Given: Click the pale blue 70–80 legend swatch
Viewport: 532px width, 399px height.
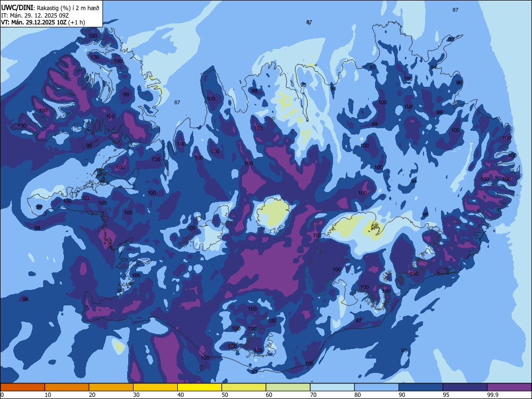Looking at the screenshot, I should click(332, 387).
